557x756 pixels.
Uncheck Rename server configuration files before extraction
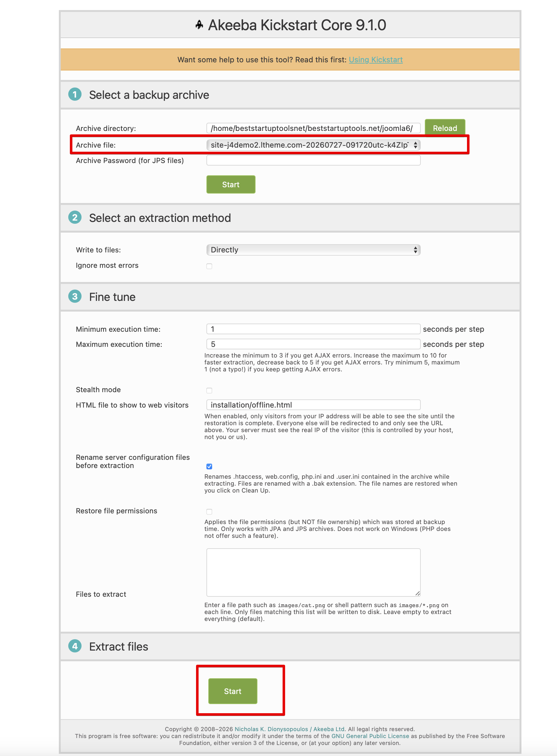tap(209, 466)
